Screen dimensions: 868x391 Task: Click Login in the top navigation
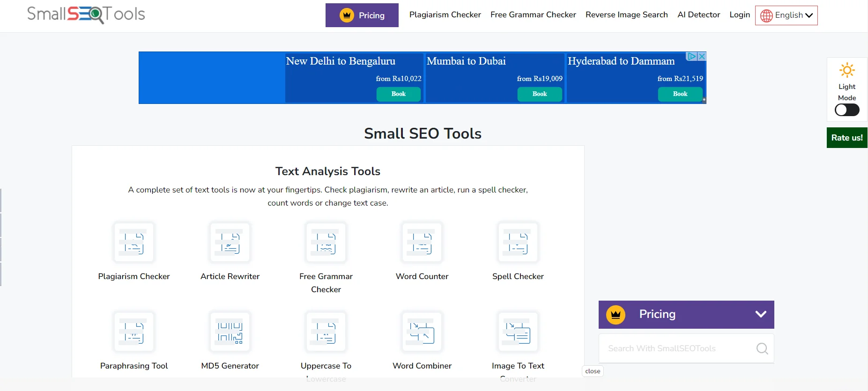tap(740, 15)
